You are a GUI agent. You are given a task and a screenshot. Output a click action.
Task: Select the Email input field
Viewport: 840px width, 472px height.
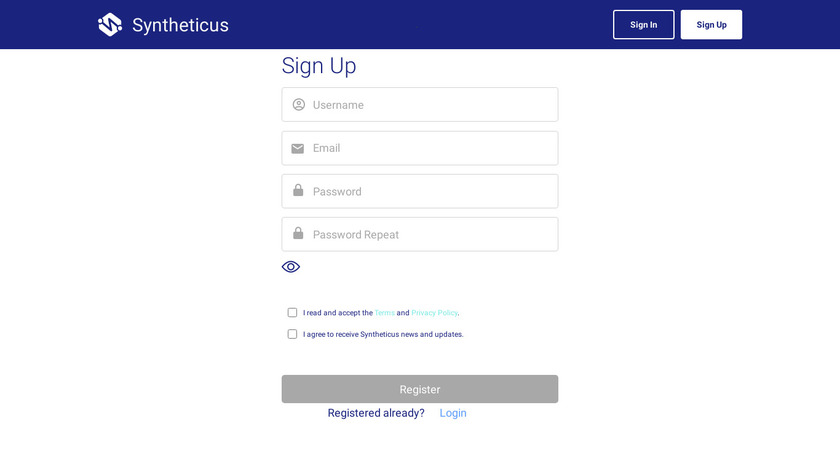click(430, 148)
